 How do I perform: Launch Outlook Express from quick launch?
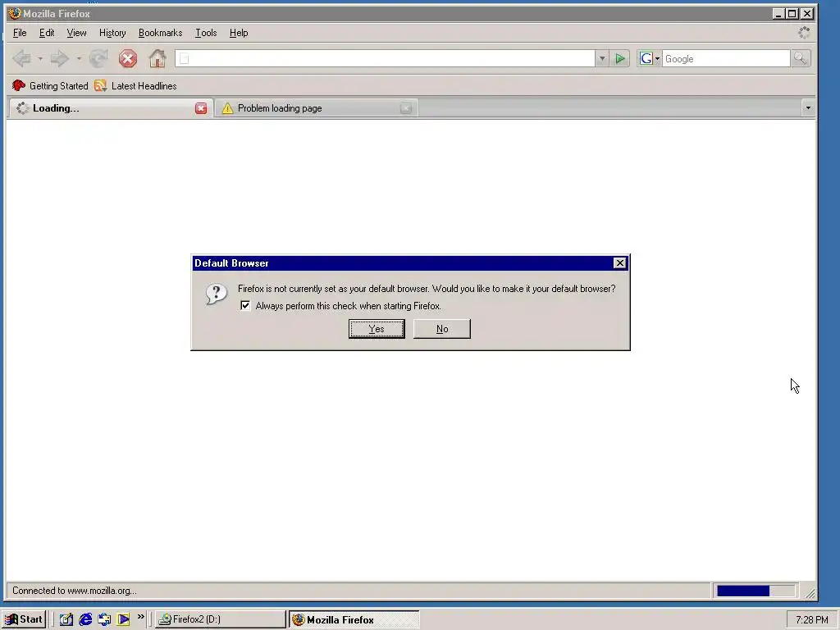pos(104,619)
